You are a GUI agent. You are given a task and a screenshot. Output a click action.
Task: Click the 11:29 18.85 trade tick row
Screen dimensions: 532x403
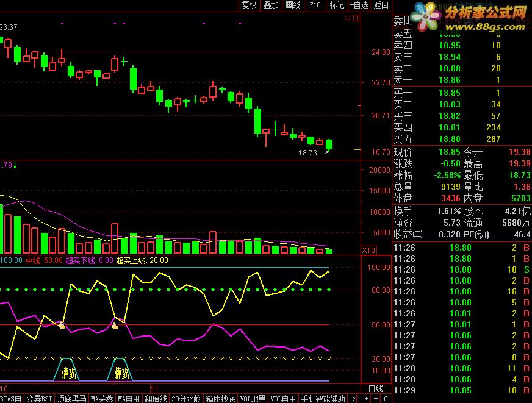pyautogui.click(x=462, y=390)
